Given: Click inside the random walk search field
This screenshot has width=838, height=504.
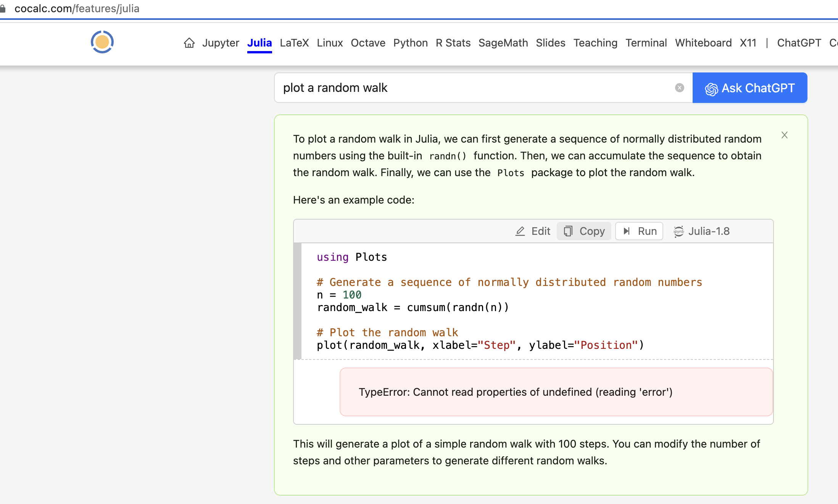Looking at the screenshot, I should 420,88.
